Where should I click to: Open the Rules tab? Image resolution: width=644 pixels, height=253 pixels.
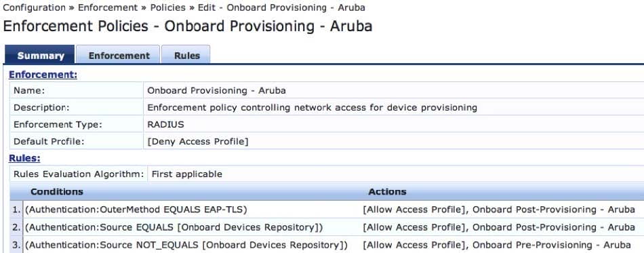(x=186, y=55)
